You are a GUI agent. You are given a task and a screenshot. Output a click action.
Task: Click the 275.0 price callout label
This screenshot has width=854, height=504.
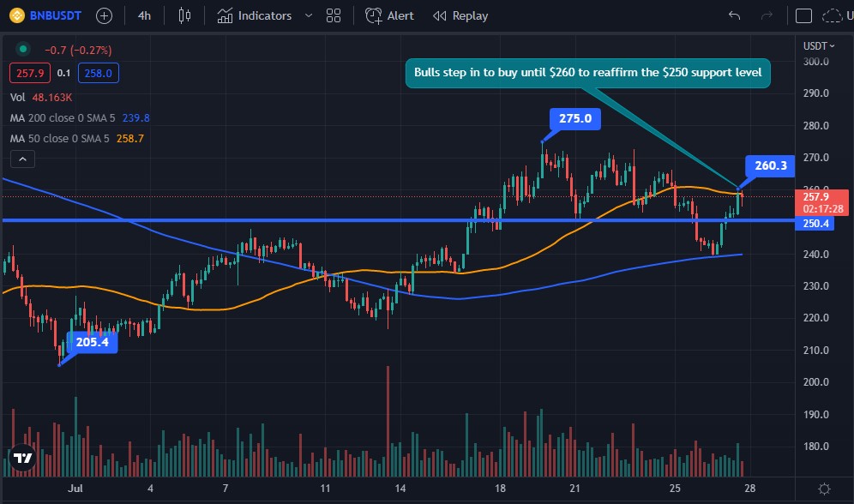(575, 118)
